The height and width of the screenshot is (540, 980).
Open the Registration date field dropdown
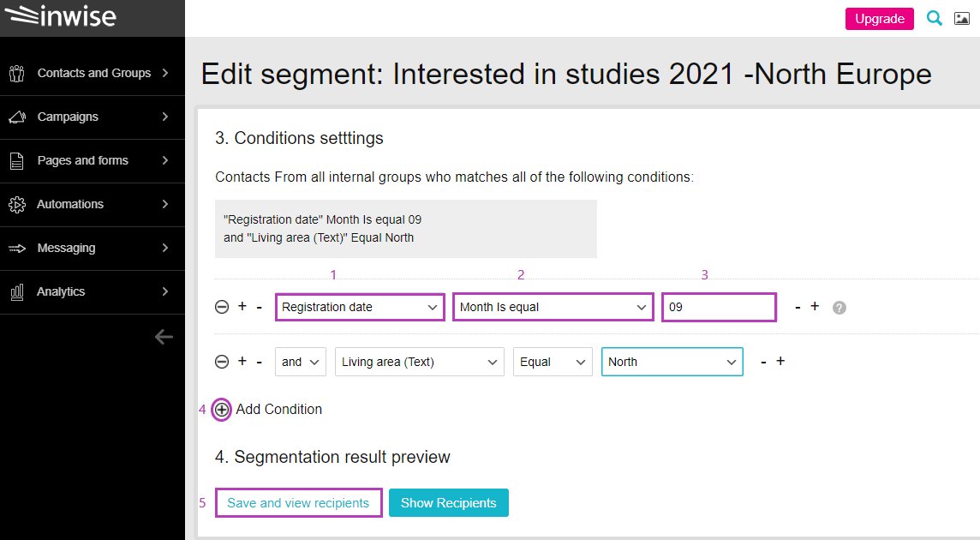coord(359,306)
